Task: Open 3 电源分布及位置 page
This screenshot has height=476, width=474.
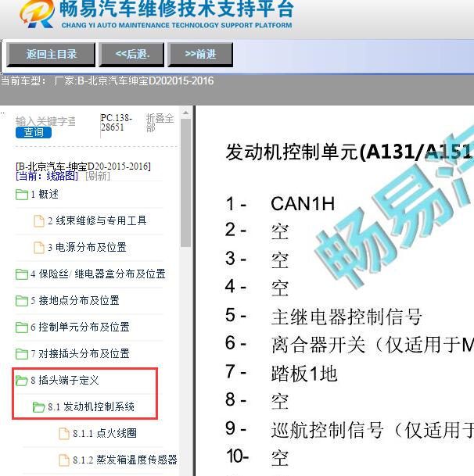Action: pos(87,248)
